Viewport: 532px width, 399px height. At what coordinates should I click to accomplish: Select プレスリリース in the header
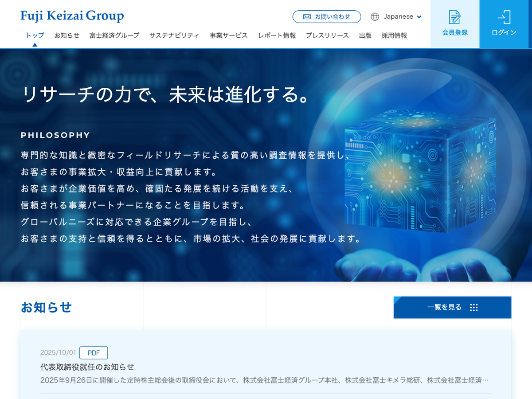(x=327, y=35)
